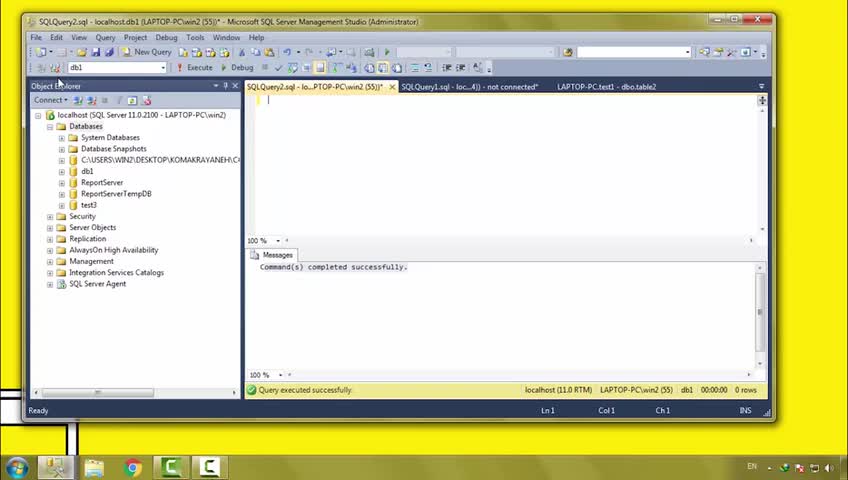Close the SQLQuery2.sql tab
This screenshot has height=480, width=848.
[392, 86]
